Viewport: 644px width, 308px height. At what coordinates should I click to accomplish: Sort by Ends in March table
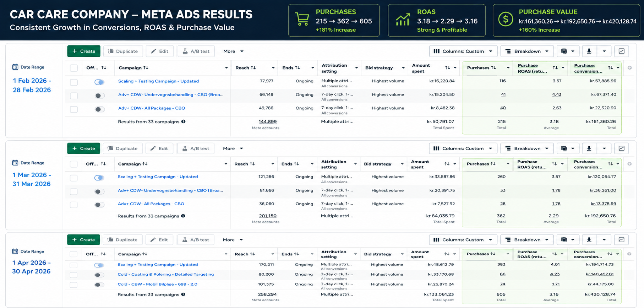coord(296,164)
